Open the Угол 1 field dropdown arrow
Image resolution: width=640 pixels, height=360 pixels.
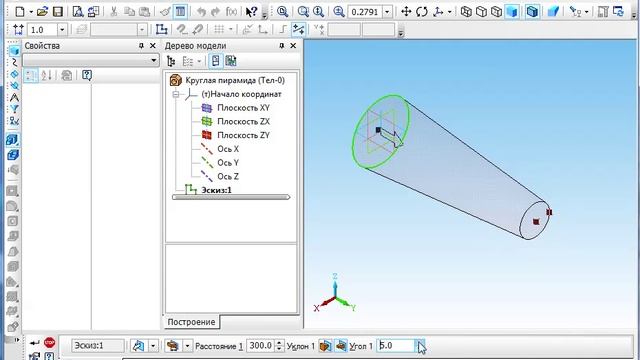coord(420,346)
